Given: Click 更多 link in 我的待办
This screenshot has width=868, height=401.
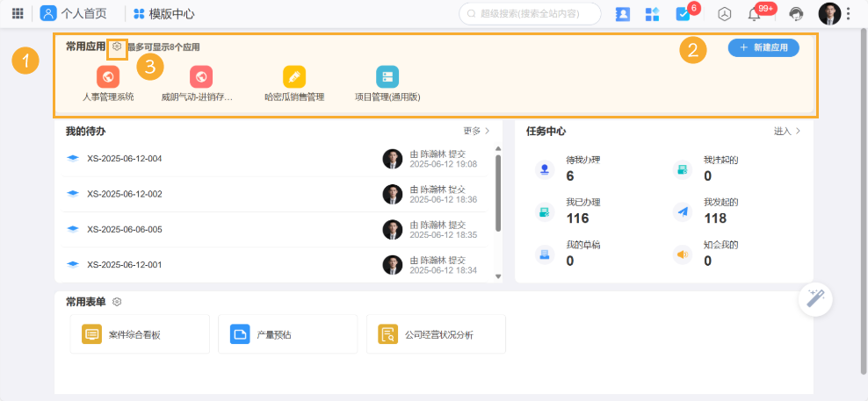Looking at the screenshot, I should tap(477, 131).
